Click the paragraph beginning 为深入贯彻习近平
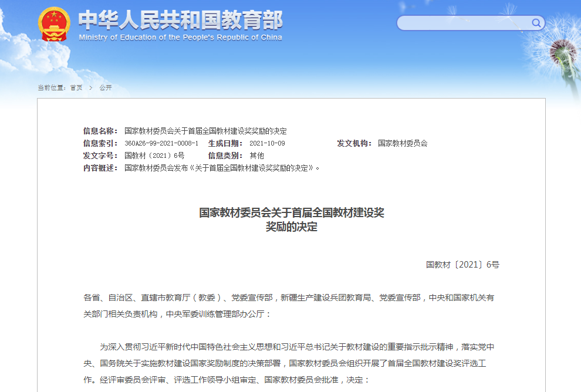This screenshot has width=581, height=392. pyautogui.click(x=291, y=363)
